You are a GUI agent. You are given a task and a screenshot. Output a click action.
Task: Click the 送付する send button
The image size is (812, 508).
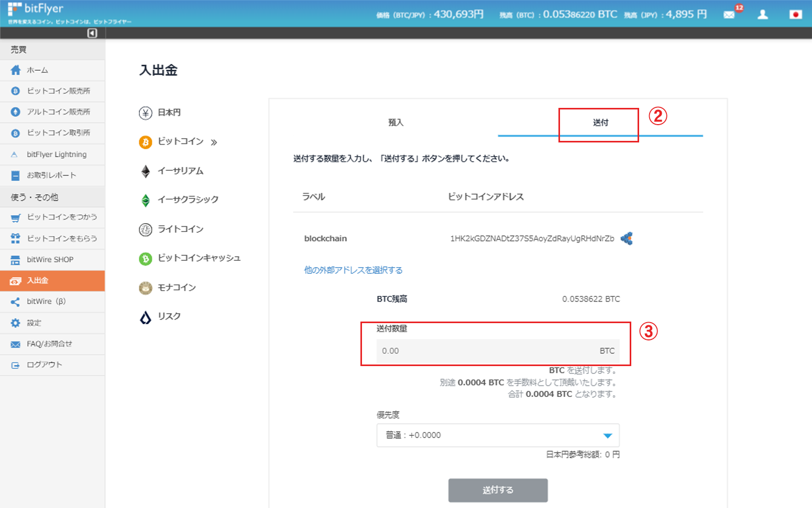[x=498, y=490]
